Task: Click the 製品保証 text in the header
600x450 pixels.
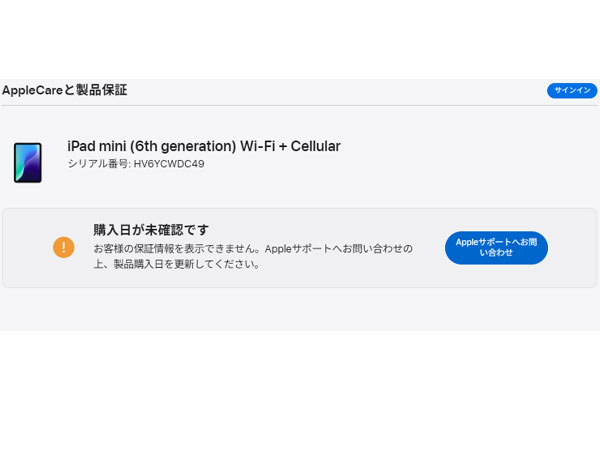Action: pyautogui.click(x=101, y=90)
